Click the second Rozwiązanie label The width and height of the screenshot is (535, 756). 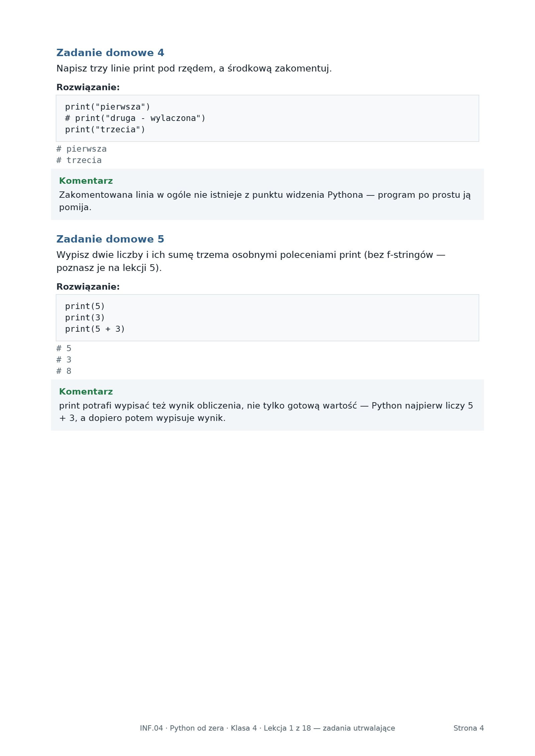pyautogui.click(x=88, y=287)
